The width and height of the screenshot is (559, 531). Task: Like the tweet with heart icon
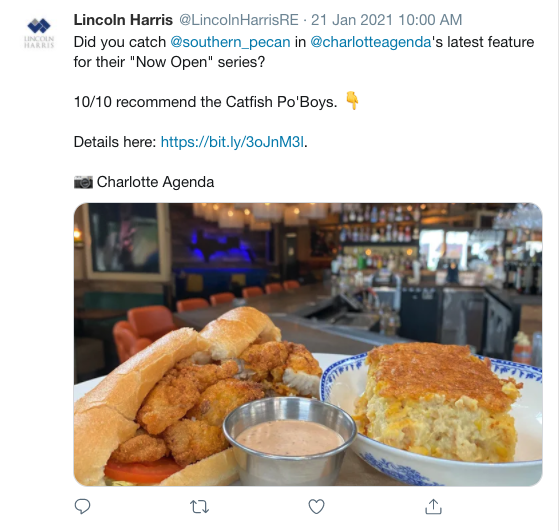tap(317, 507)
